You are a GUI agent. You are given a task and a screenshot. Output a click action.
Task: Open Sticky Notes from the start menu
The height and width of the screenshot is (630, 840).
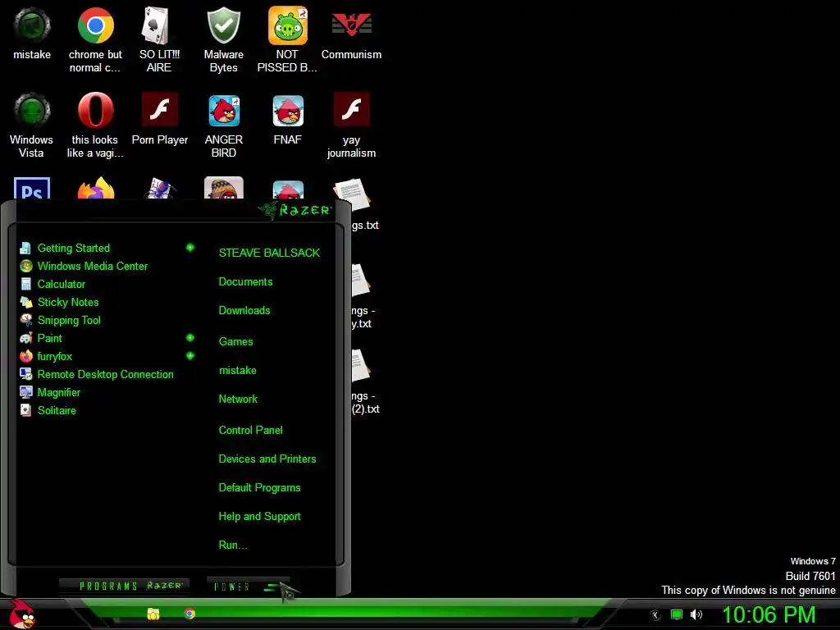tap(59, 302)
